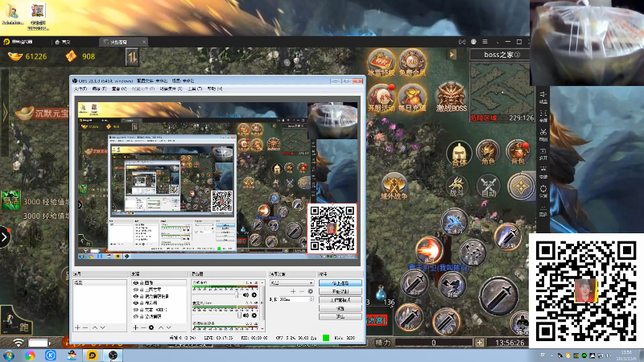Open source properties gear in OBS
Viewport: 644px width, 362px height.
tap(151, 327)
